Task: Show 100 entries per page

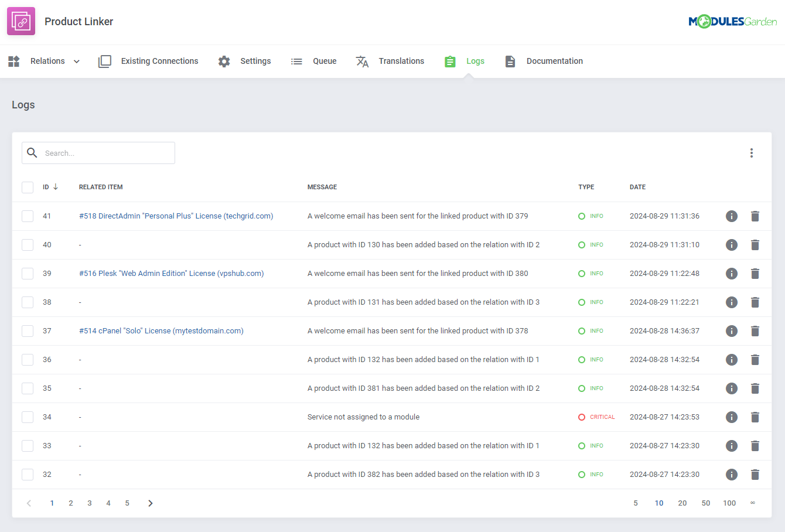Action: pyautogui.click(x=729, y=503)
